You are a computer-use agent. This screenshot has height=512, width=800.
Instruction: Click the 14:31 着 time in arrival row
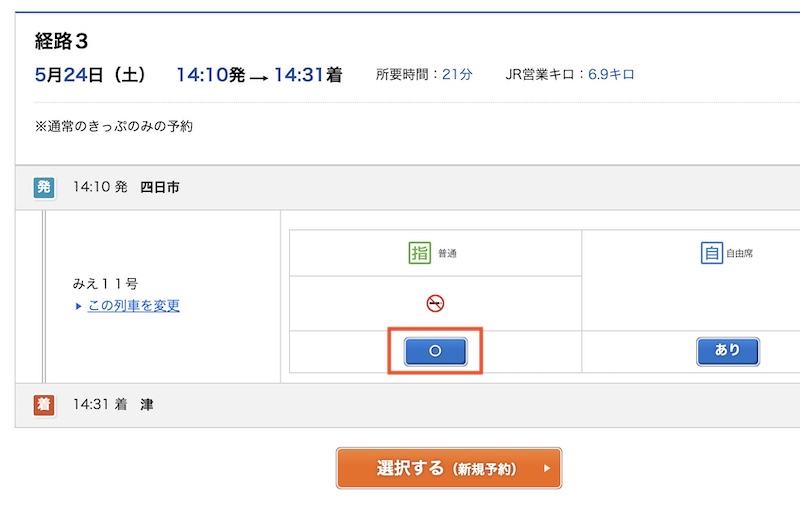click(100, 405)
